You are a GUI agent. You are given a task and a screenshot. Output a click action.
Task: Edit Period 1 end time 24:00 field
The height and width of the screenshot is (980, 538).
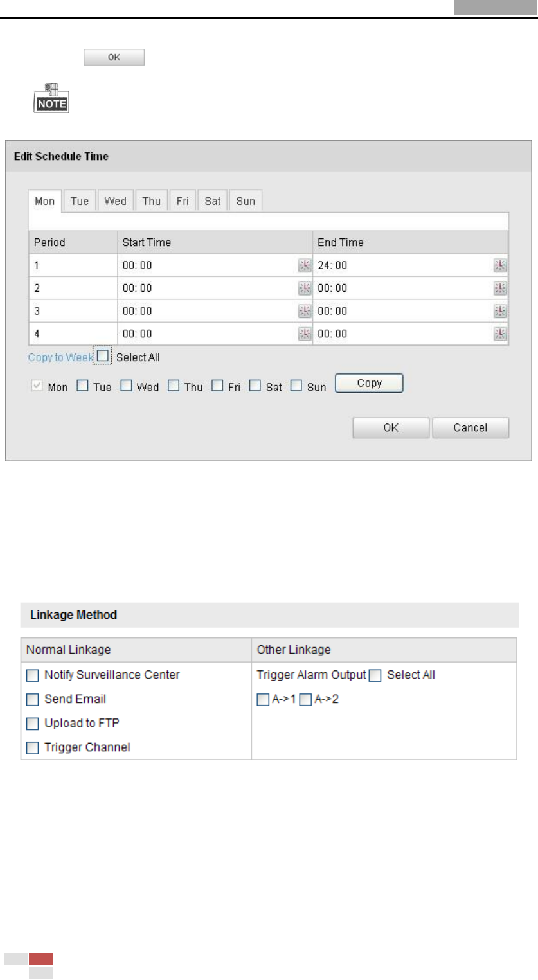coord(410,265)
